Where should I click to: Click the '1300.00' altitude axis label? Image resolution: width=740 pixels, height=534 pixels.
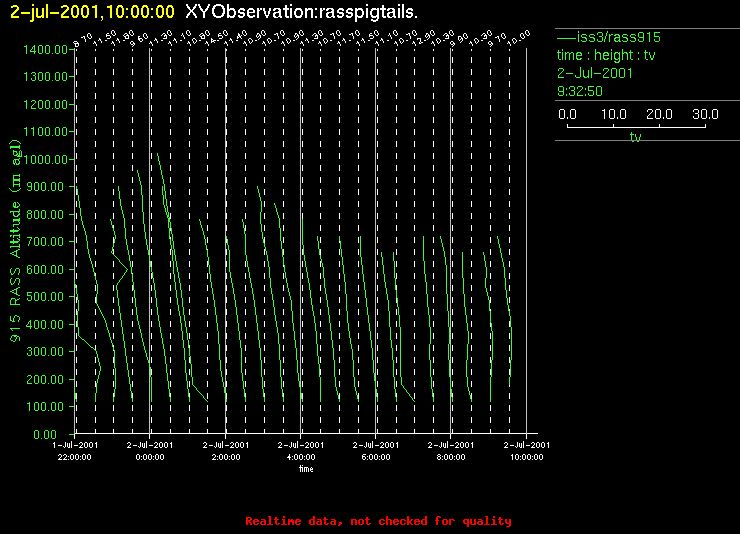[45, 76]
